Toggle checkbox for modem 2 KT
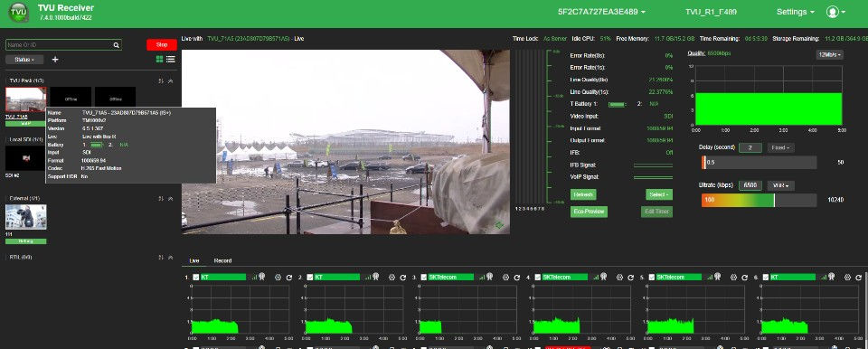Screen dimensions: 868x349 click(310, 277)
